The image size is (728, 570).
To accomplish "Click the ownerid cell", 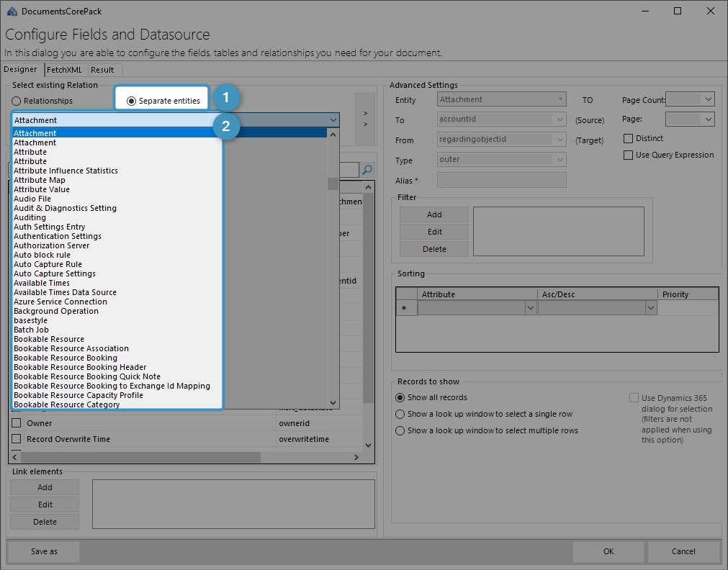I will pyautogui.click(x=320, y=423).
